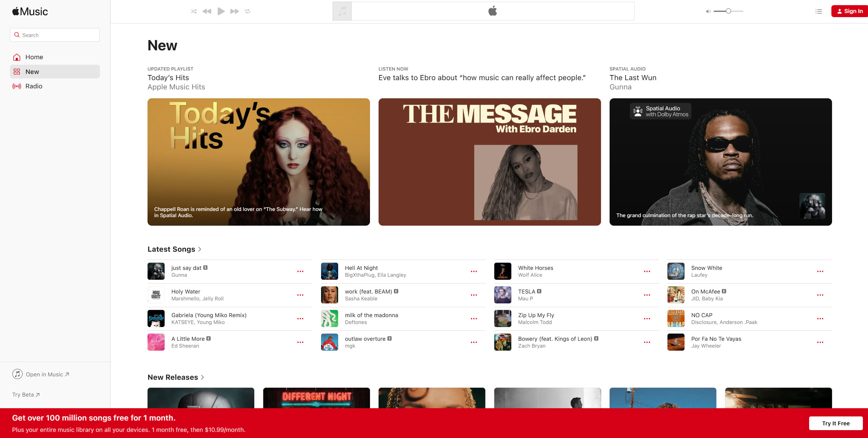The image size is (868, 438).
Task: Expand the New Releases section
Action: [176, 377]
